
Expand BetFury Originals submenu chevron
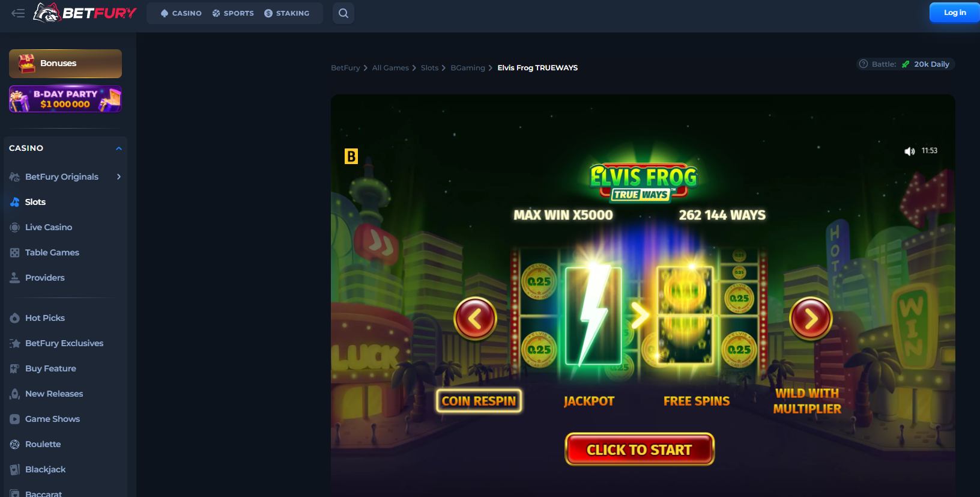coord(119,177)
